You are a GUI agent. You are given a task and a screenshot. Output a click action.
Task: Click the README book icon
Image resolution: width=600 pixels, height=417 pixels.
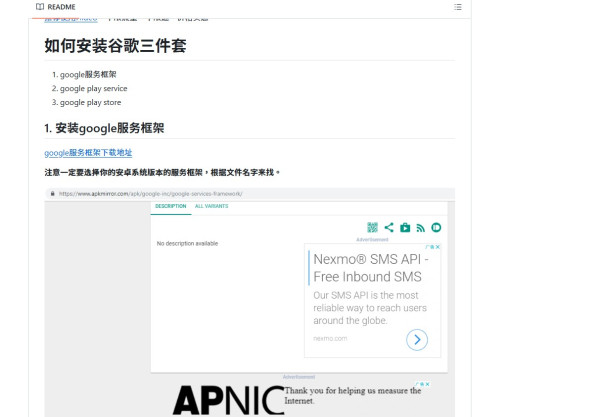(40, 7)
